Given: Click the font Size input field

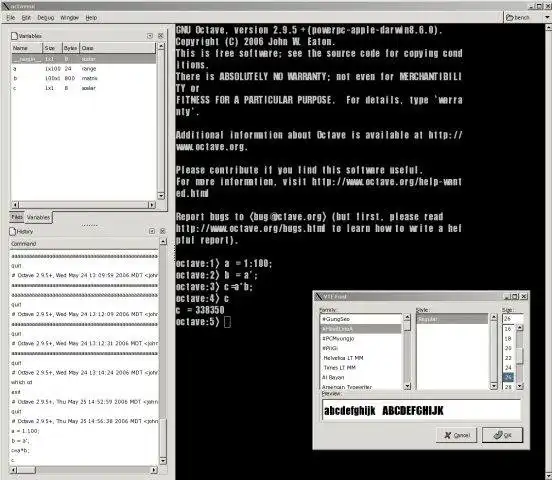Looking at the screenshot, I should click(x=513, y=318).
